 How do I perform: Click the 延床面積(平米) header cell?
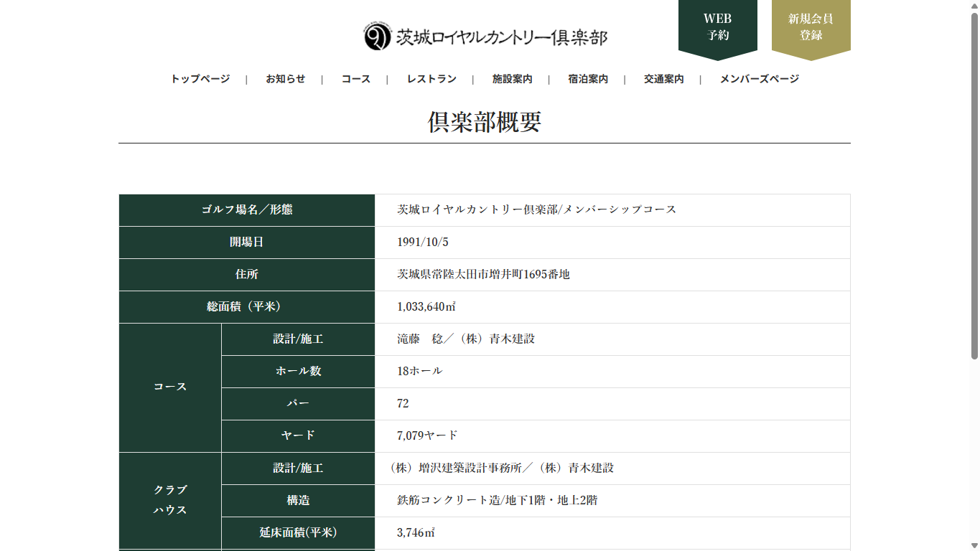[298, 533]
